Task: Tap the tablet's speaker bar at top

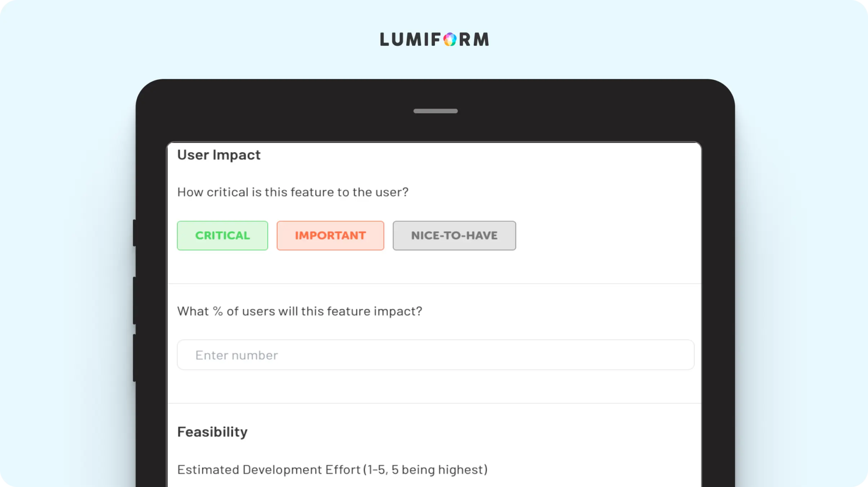Action: (x=436, y=111)
